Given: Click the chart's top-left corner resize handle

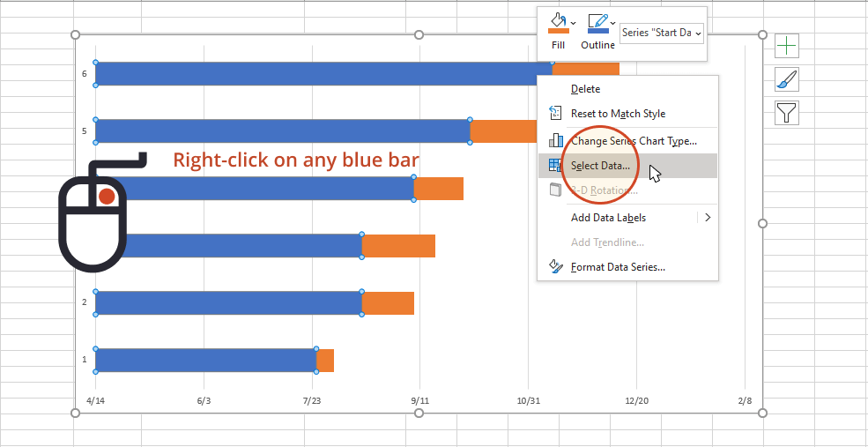Looking at the screenshot, I should tap(76, 35).
